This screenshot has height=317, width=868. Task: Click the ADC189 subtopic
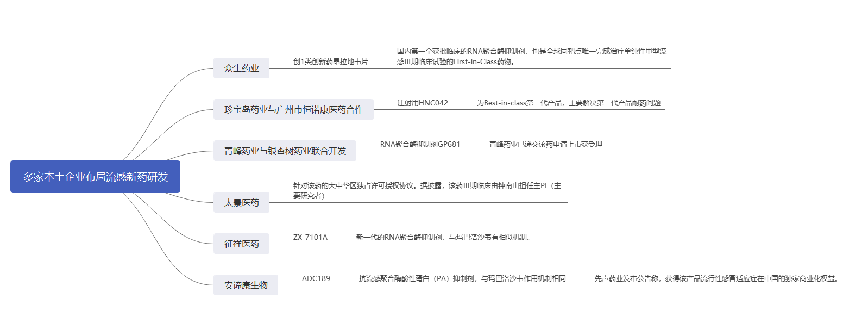[316, 278]
